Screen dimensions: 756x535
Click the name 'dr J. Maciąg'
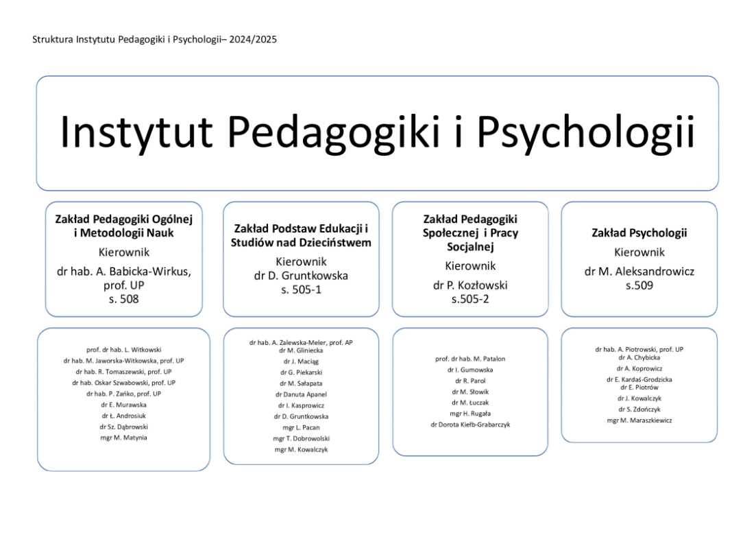tap(301, 361)
